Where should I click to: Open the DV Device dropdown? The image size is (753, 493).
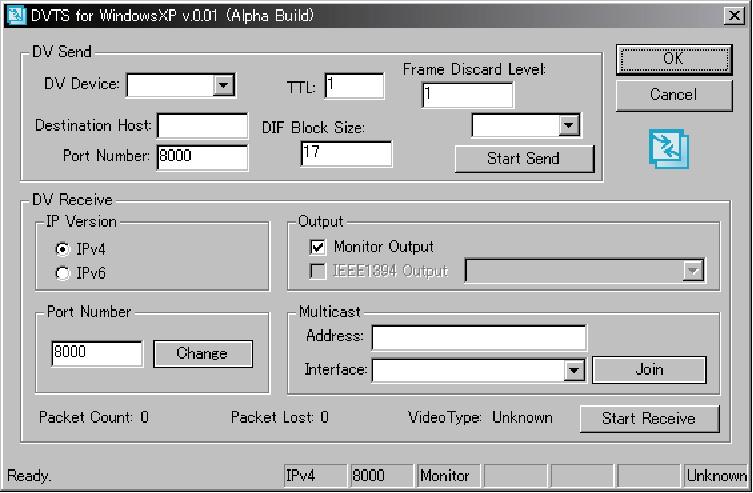(x=223, y=85)
